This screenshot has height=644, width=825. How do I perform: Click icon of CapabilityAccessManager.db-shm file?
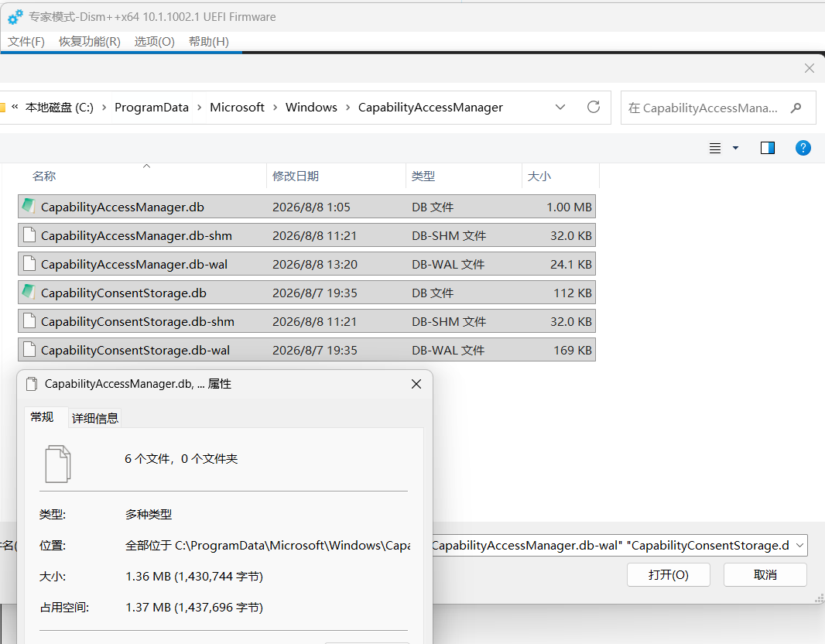click(29, 235)
